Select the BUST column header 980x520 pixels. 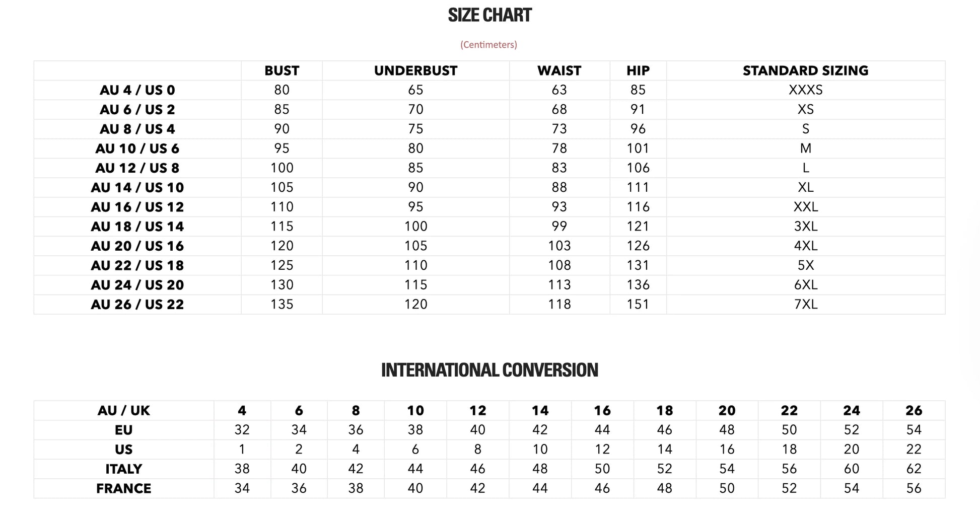[282, 71]
